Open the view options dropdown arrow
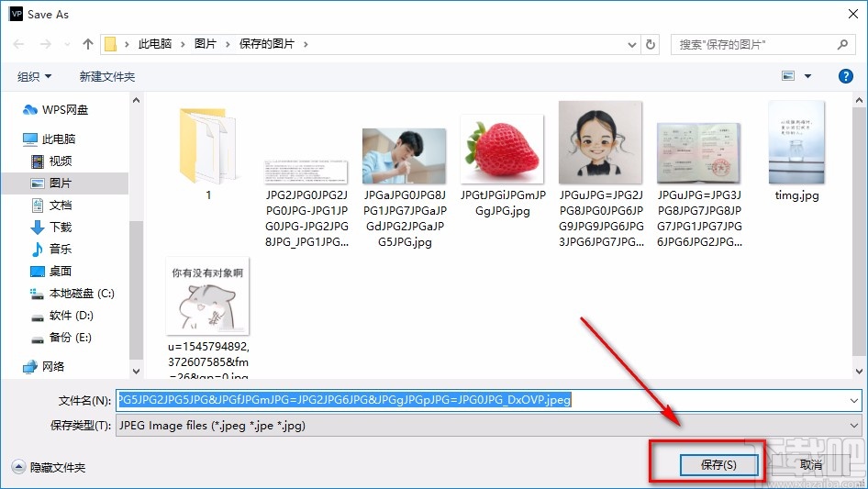 807,76
